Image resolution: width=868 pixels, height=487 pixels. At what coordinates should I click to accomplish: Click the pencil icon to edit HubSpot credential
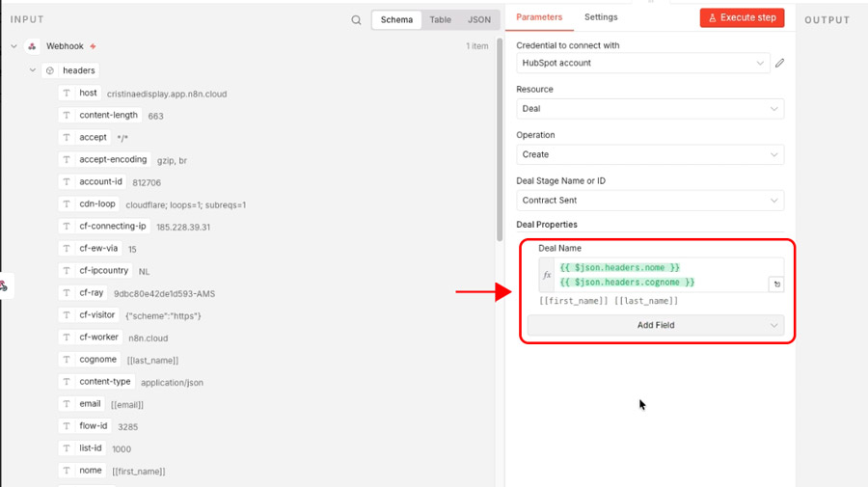pos(779,64)
